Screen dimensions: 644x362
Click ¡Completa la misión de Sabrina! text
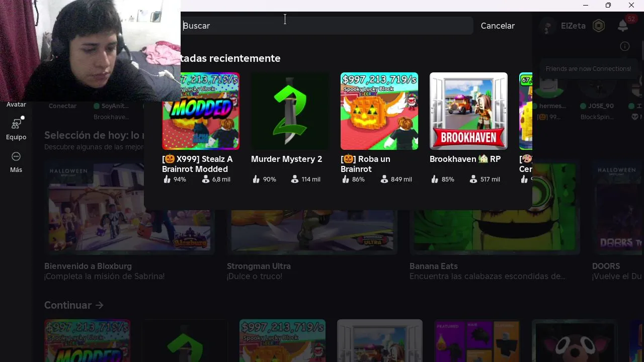(104, 277)
